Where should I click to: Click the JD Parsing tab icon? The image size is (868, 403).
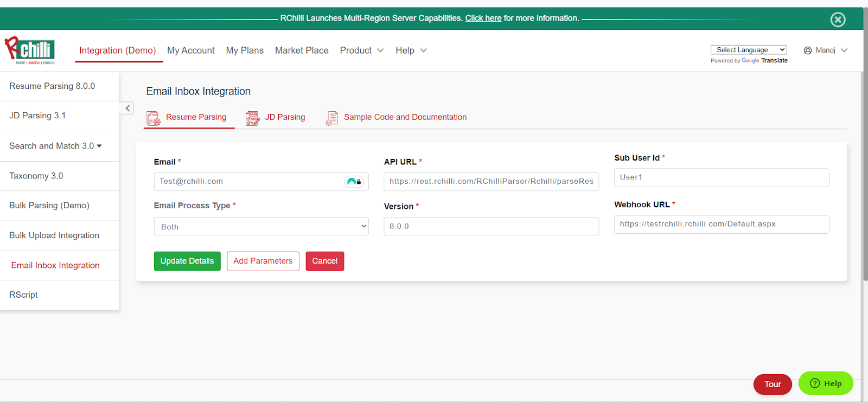pyautogui.click(x=252, y=118)
